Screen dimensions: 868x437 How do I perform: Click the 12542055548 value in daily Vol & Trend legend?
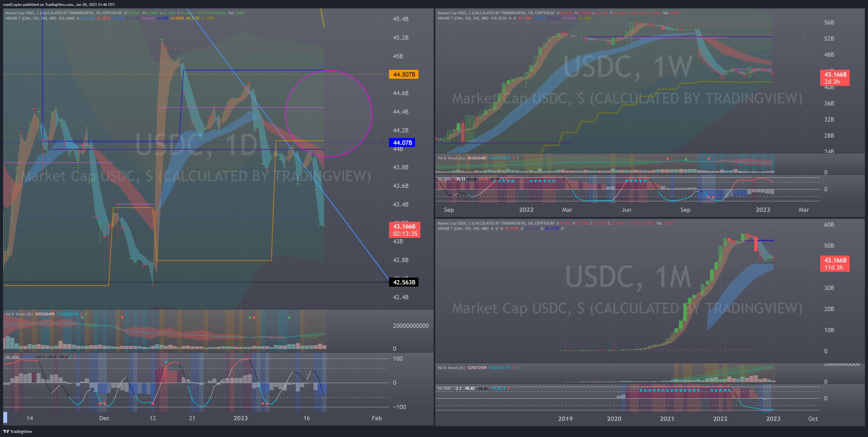tap(67, 314)
